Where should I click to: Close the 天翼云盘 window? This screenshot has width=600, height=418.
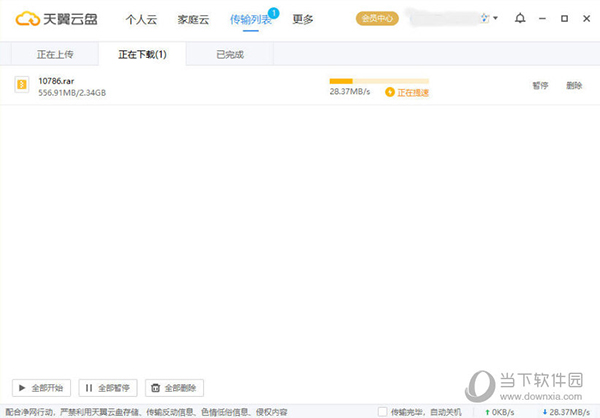[586, 18]
